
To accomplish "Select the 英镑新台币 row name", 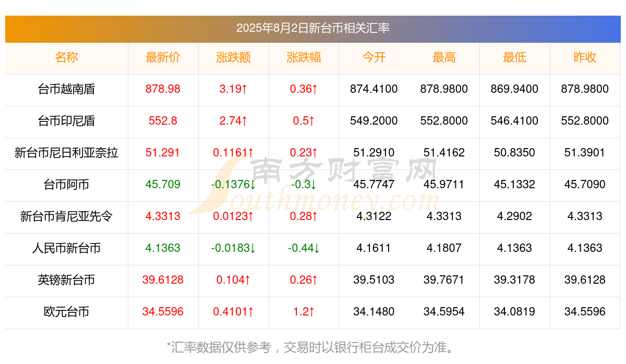I will pyautogui.click(x=66, y=280).
